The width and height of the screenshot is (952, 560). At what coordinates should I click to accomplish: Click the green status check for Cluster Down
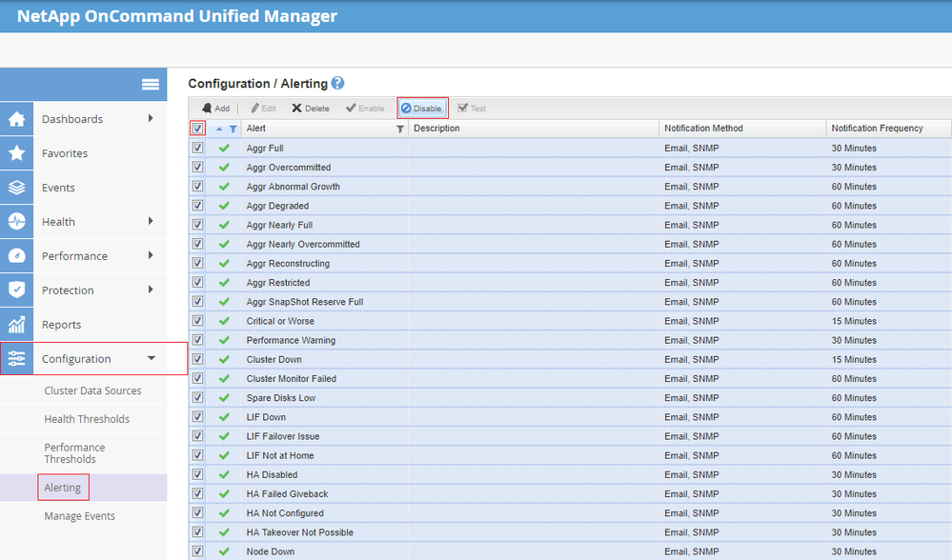coord(224,359)
